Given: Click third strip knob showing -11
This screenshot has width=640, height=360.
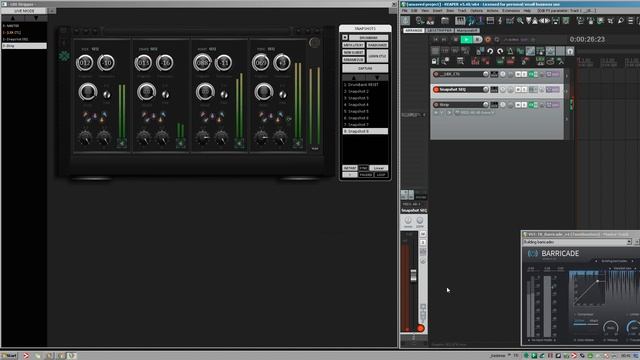Looking at the screenshot, I should 224,63.
